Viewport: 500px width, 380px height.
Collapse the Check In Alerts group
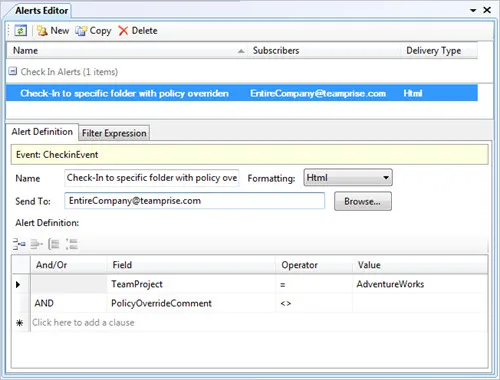[x=13, y=71]
